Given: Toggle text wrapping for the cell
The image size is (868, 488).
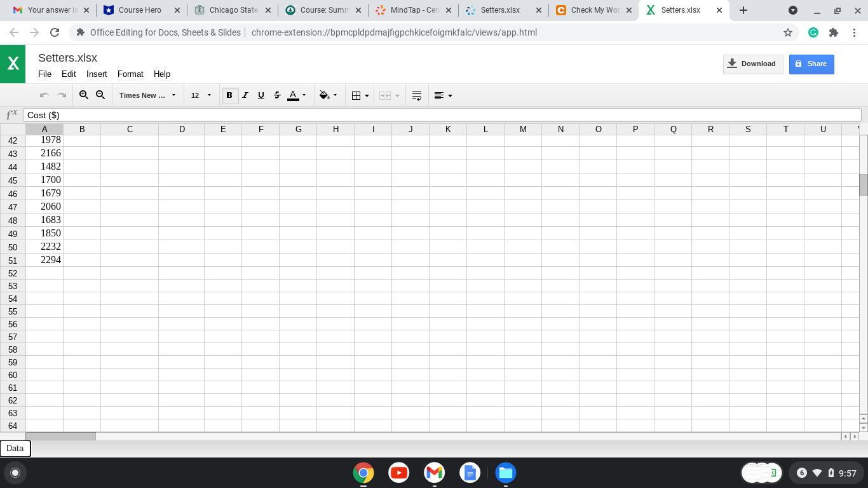Looking at the screenshot, I should click(x=417, y=95).
